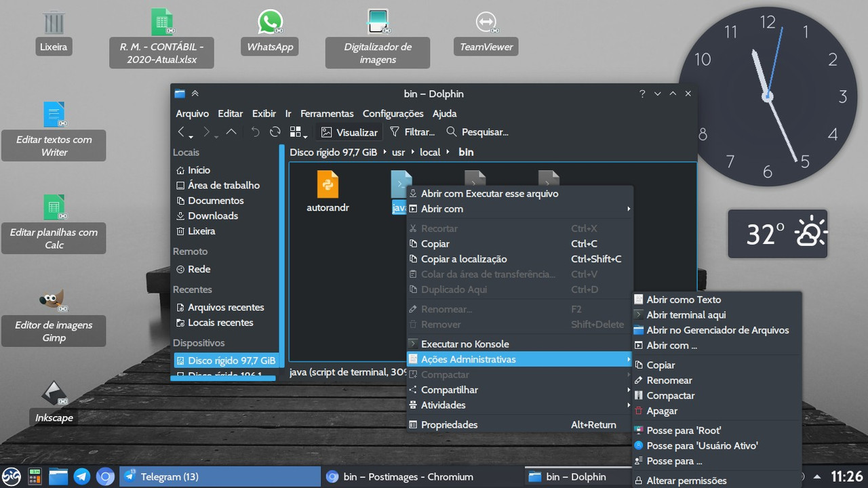Click Disco rígido 97,7 GiB breadcrumb
Screen dimensions: 868x488
(x=333, y=152)
